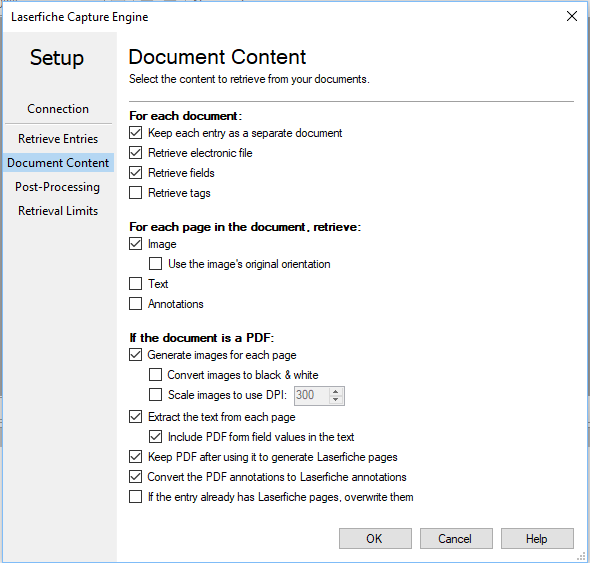This screenshot has height=563, width=590.
Task: Open Help for this dialog
Action: (537, 539)
